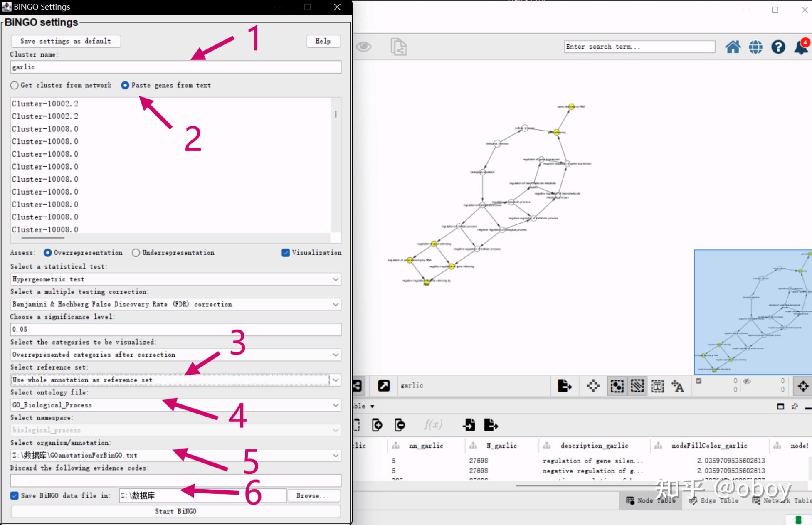Image resolution: width=812 pixels, height=525 pixels.
Task: Select Get cluster from network option
Action: click(15, 85)
